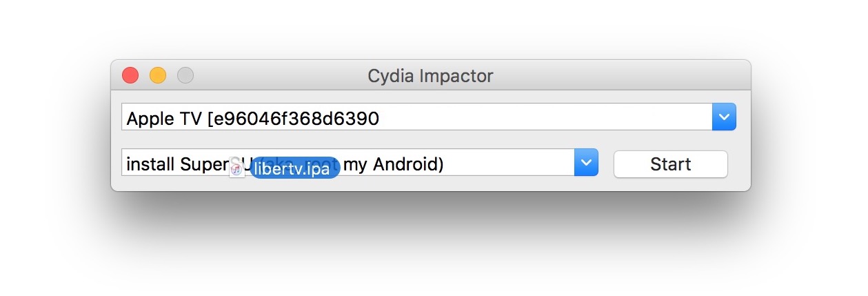The width and height of the screenshot is (868, 296).
Task: Minimize the Cydia Impactor window
Action: (158, 75)
